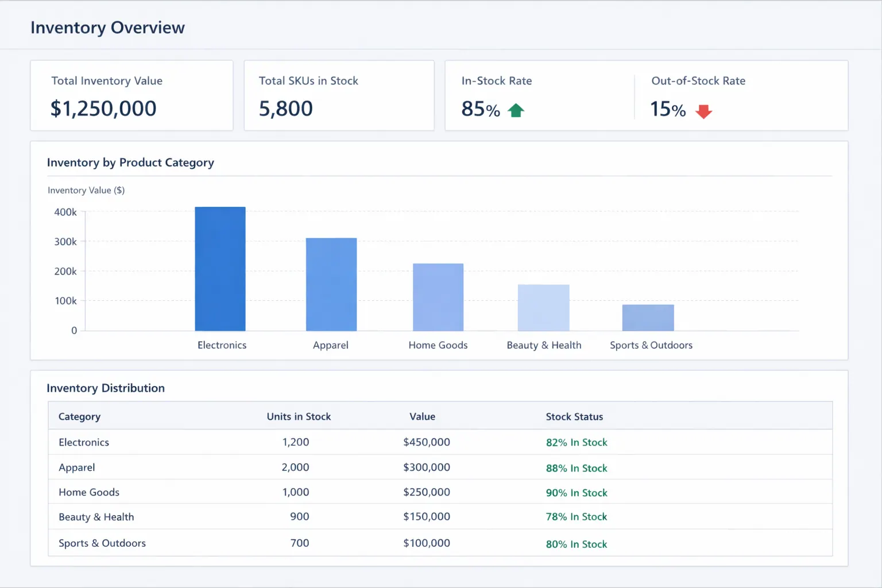Screen dimensions: 882x588
Task: Toggle the 90% In Stock status for Home Goods
Action: [576, 492]
